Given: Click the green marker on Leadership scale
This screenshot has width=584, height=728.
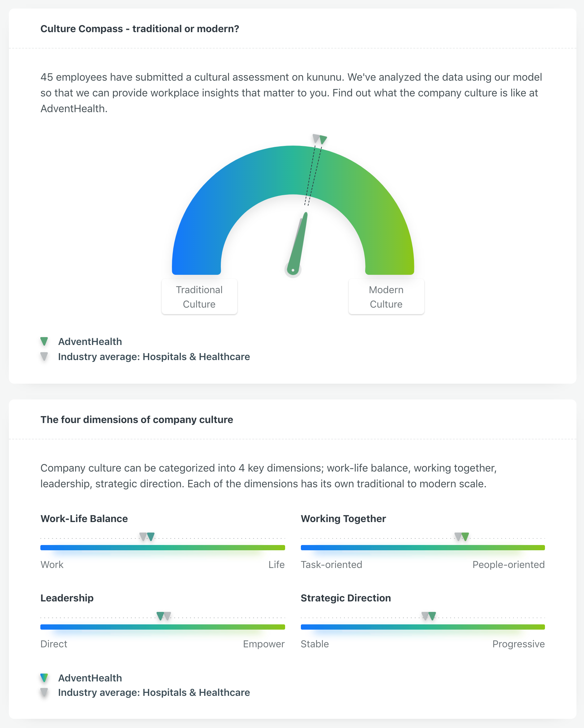Looking at the screenshot, I should pyautogui.click(x=160, y=616).
